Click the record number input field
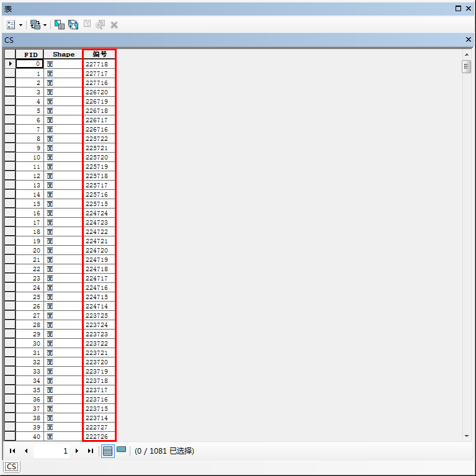The height and width of the screenshot is (476, 476). 52,451
